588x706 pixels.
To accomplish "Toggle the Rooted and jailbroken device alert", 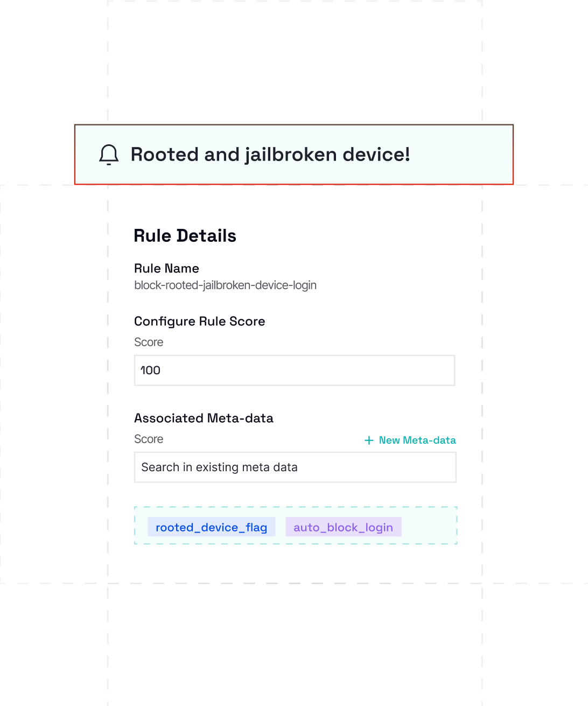I will (x=293, y=155).
